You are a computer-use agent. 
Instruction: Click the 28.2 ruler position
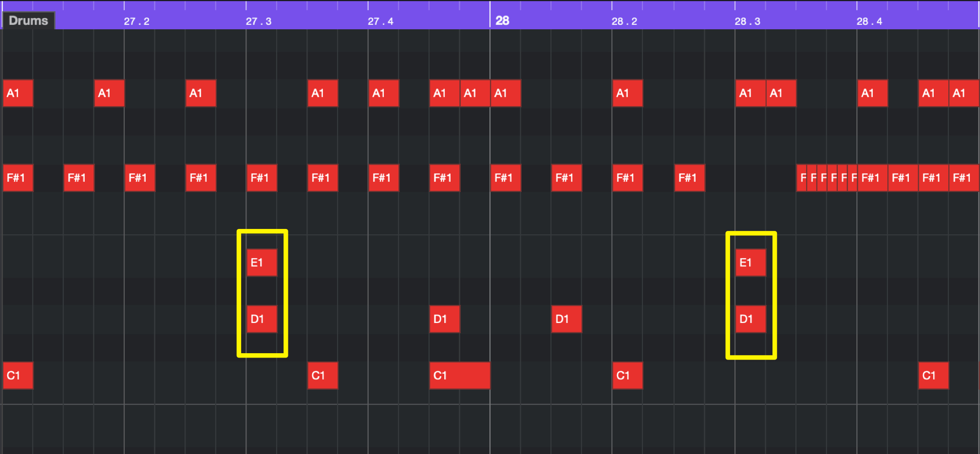(624, 21)
